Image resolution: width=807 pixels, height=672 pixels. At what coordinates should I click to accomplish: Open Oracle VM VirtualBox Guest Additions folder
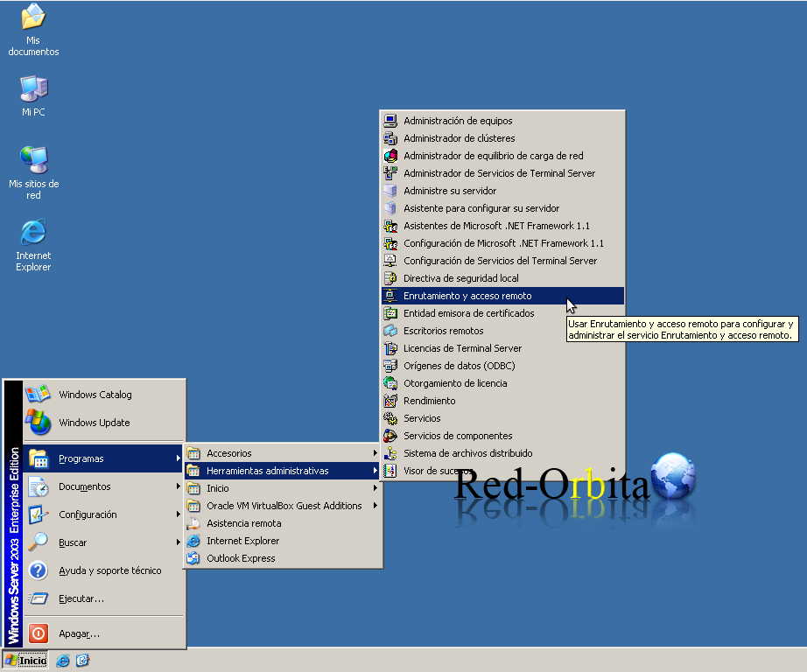[x=283, y=506]
